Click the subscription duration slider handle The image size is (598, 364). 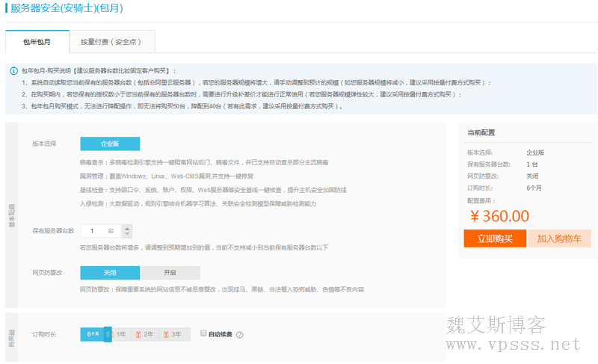[108, 334]
